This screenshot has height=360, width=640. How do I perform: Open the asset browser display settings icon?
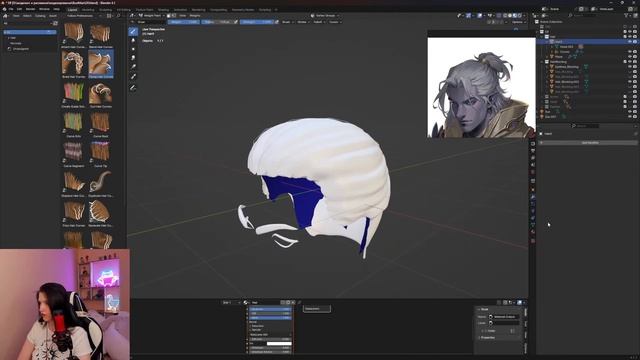(109, 16)
